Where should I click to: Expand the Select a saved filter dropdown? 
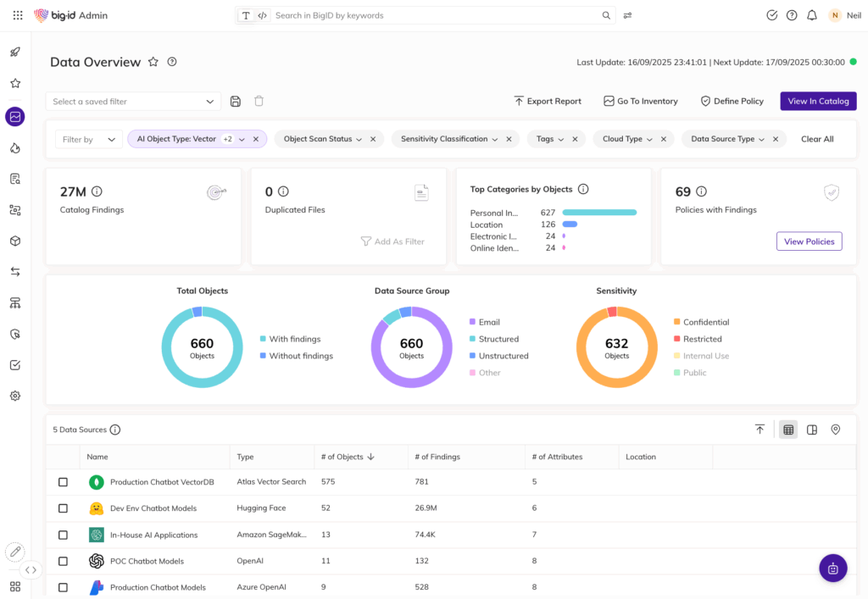click(x=133, y=102)
